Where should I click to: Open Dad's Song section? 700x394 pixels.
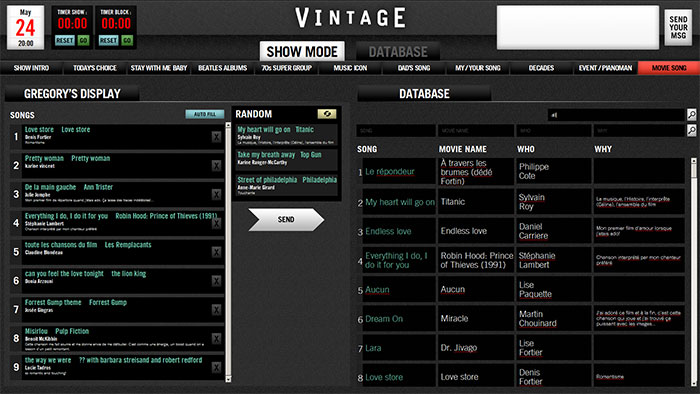click(x=414, y=68)
